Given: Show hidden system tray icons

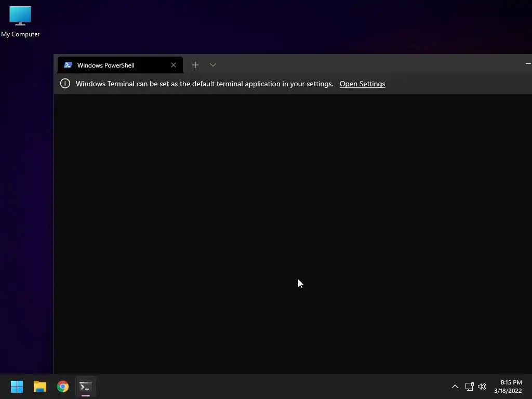Looking at the screenshot, I should pyautogui.click(x=455, y=387).
